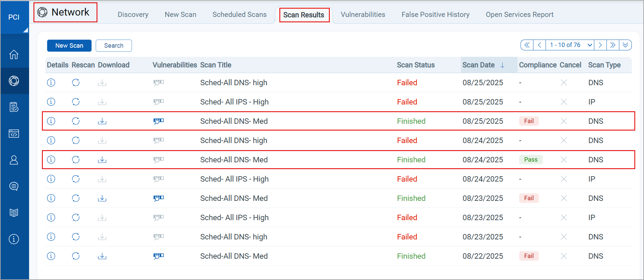Jump to the last page of results
The height and width of the screenshot is (280, 644).
click(x=613, y=45)
